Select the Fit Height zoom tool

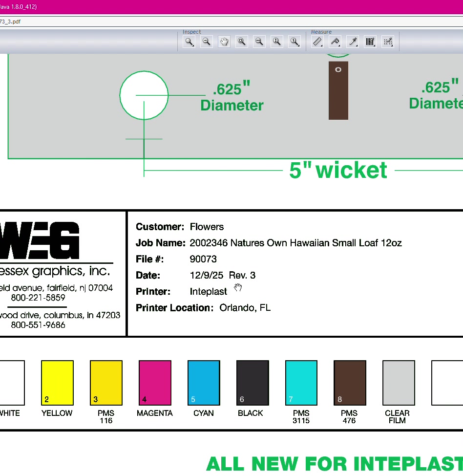pos(276,42)
